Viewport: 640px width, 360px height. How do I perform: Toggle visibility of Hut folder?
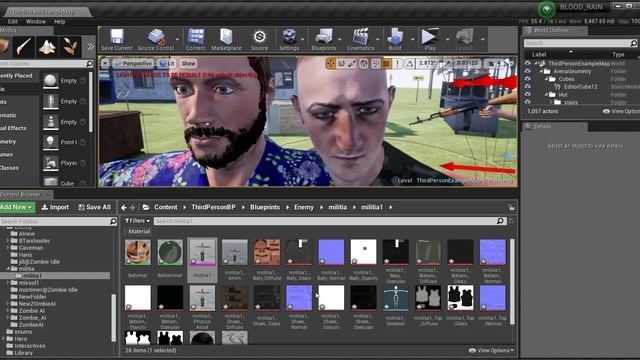[x=527, y=94]
